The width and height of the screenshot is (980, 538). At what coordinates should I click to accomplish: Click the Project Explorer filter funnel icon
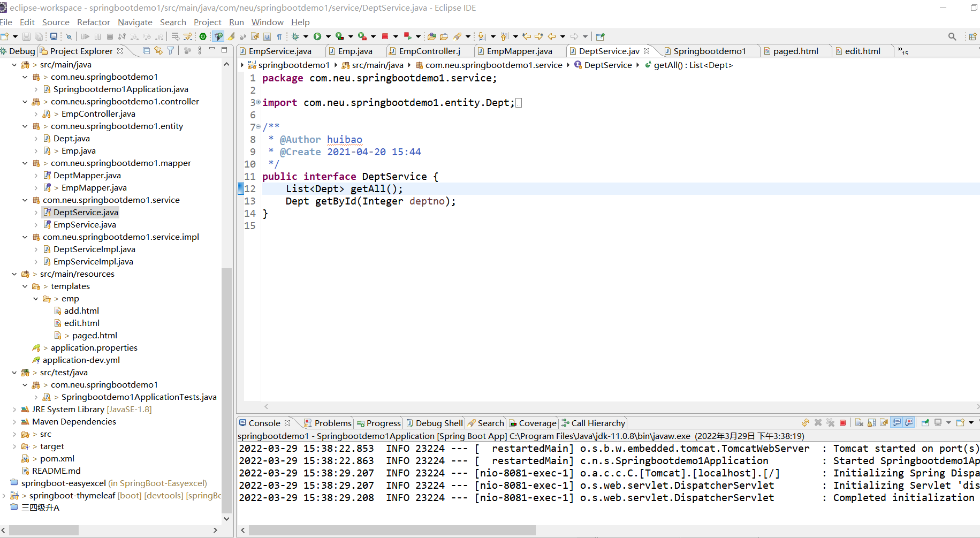click(x=170, y=50)
